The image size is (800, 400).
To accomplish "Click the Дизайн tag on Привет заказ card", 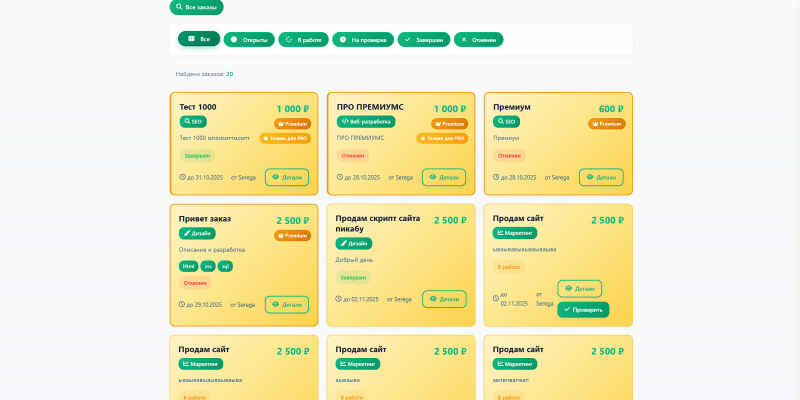I will 197,233.
